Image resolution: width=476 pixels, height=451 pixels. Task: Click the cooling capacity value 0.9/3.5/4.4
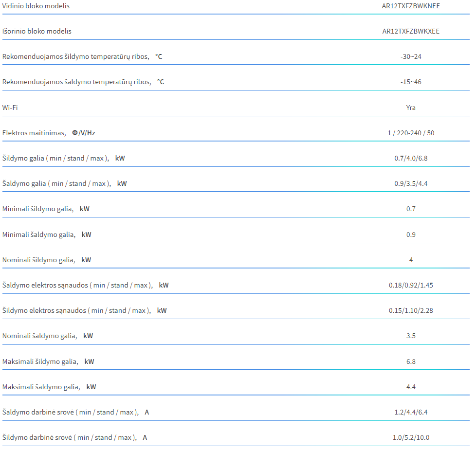click(x=411, y=183)
